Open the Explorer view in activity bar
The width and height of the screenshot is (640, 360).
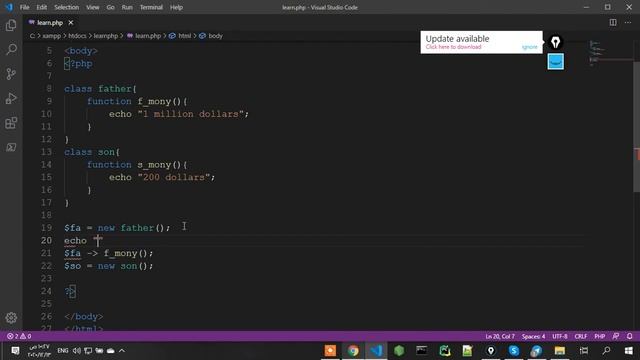point(11,25)
